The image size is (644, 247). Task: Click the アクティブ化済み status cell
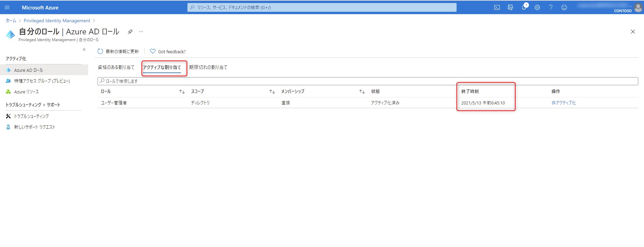coord(385,103)
